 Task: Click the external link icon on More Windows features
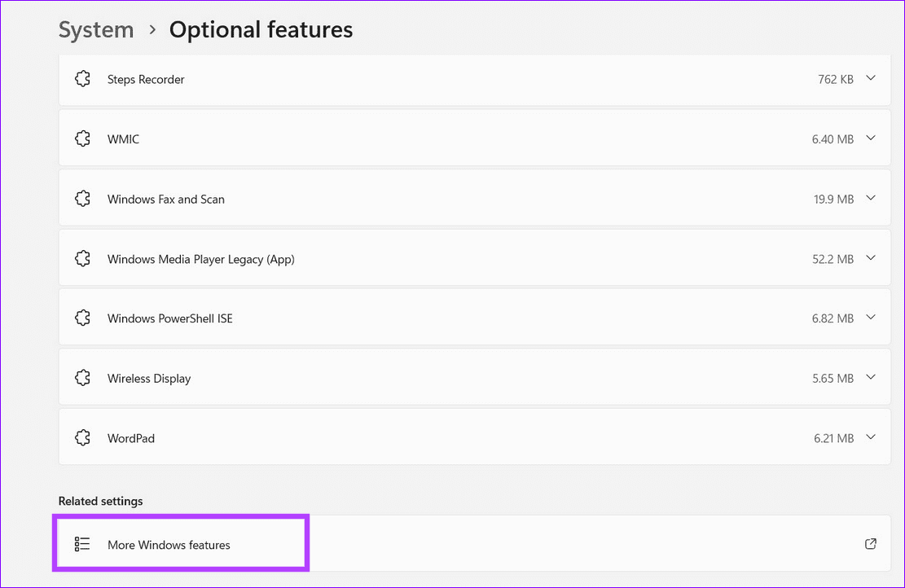point(870,544)
